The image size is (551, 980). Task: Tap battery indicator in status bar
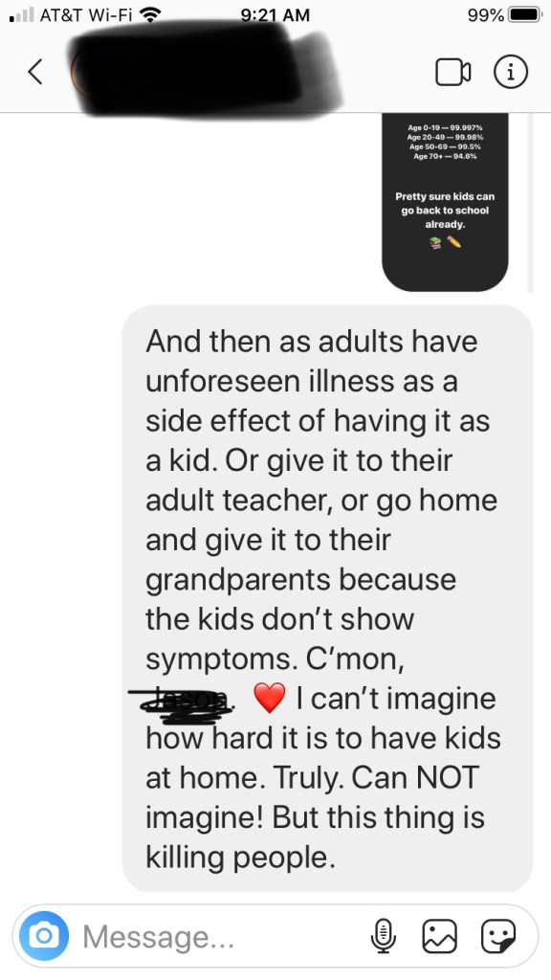coord(525,15)
